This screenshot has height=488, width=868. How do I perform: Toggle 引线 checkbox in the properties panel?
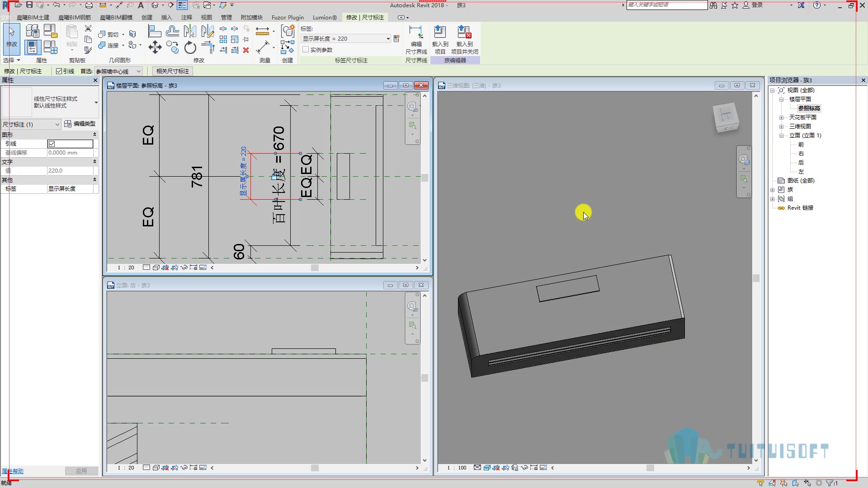pos(52,144)
